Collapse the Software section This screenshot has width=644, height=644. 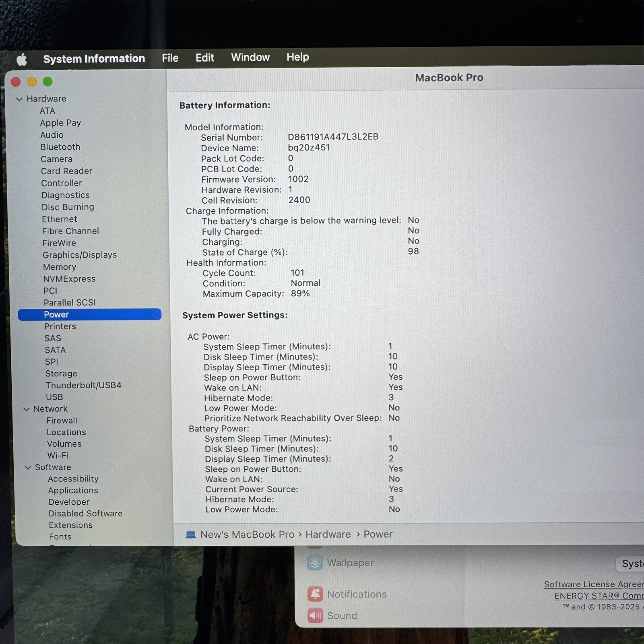(28, 467)
